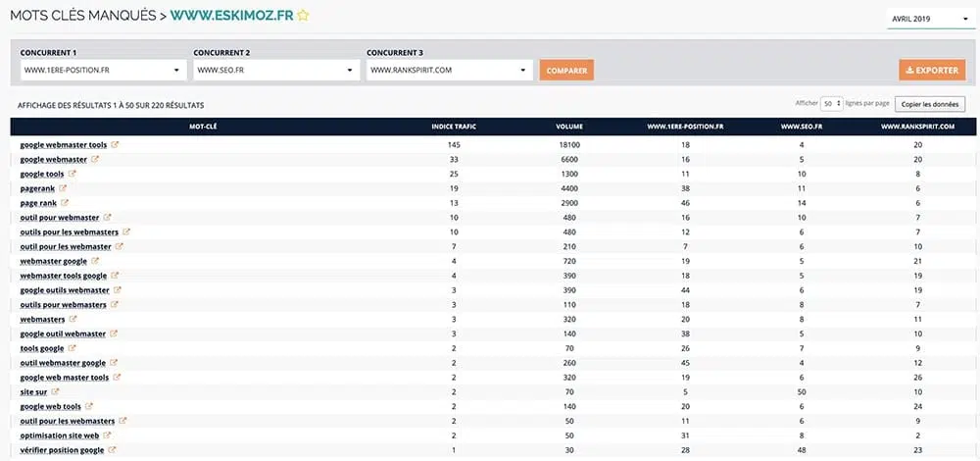
Task: Open external link icon for 'google outils webmaster'
Action: pos(118,290)
